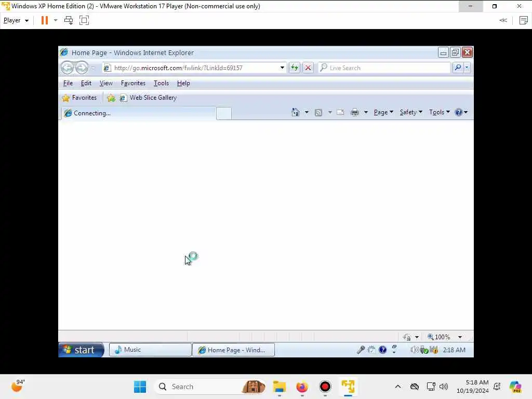Click the Add to Favorites Bar icon
532x399 pixels.
tap(111, 98)
